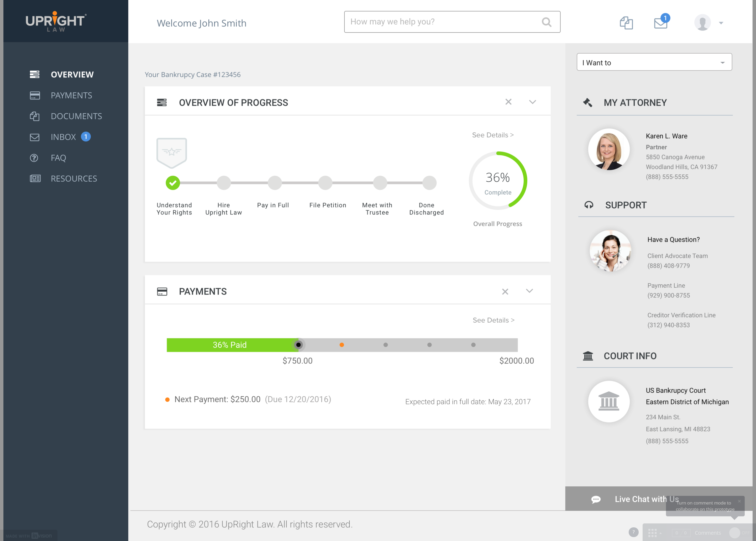Open mail envelope icon with notification badge

coord(660,23)
